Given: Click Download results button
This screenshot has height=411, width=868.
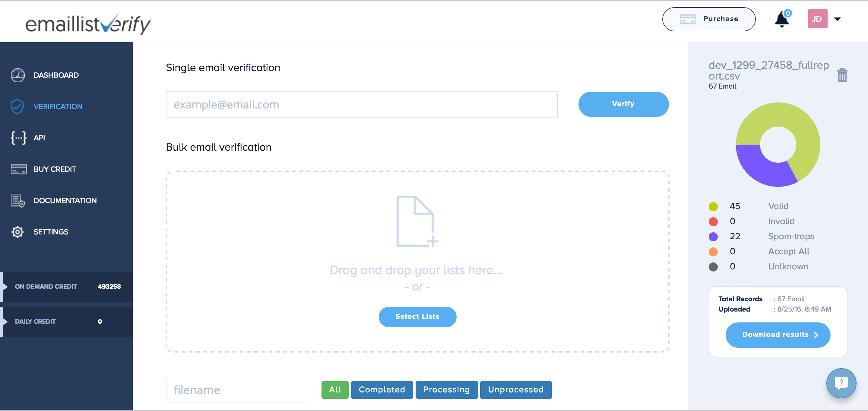Looking at the screenshot, I should [x=778, y=335].
